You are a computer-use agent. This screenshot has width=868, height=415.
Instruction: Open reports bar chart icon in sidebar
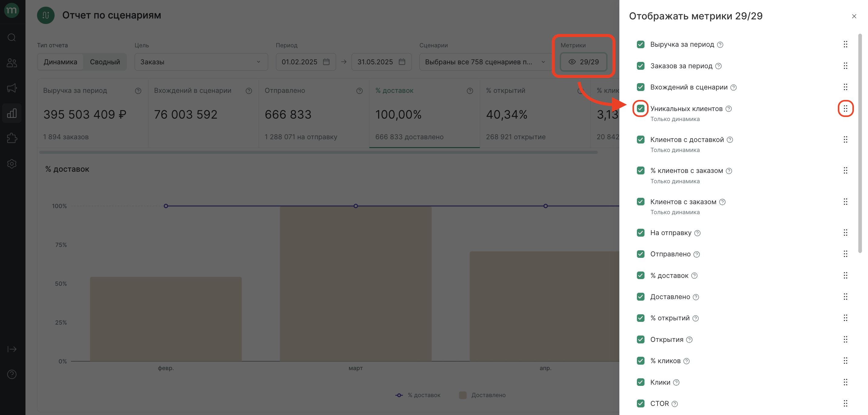12,113
